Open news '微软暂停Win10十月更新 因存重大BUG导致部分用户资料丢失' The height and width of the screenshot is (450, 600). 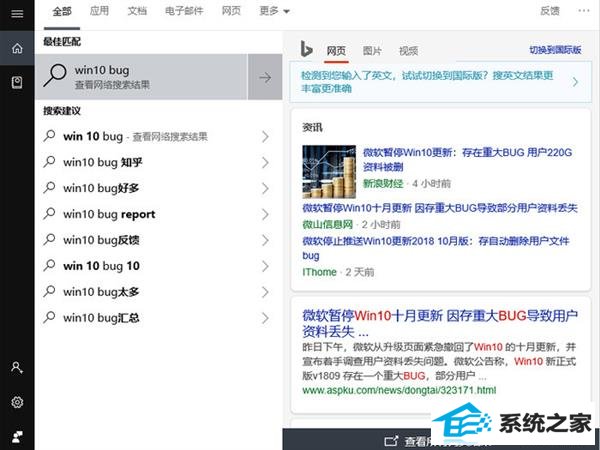[440, 208]
